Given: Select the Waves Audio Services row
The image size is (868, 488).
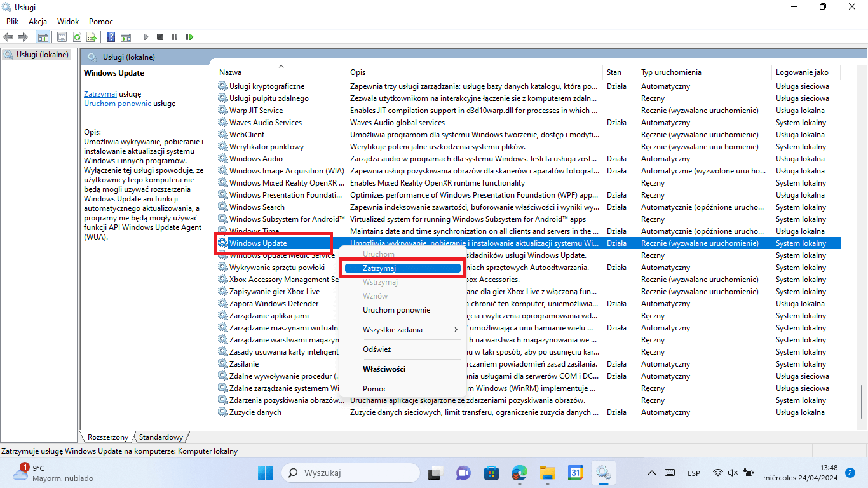Looking at the screenshot, I should click(529, 123).
